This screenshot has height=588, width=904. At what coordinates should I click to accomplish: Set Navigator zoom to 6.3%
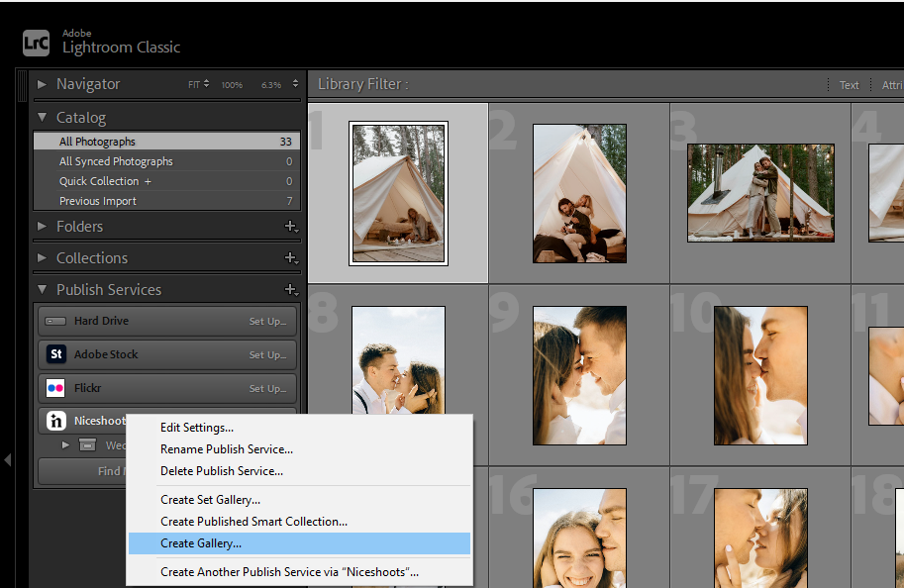click(271, 85)
